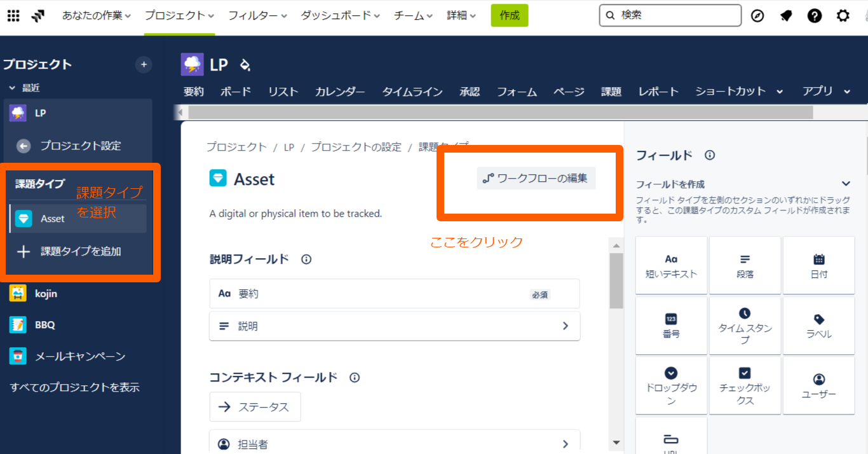Click the プロジェクトの設定 breadcrumb link
Image resolution: width=868 pixels, height=454 pixels.
click(x=356, y=147)
